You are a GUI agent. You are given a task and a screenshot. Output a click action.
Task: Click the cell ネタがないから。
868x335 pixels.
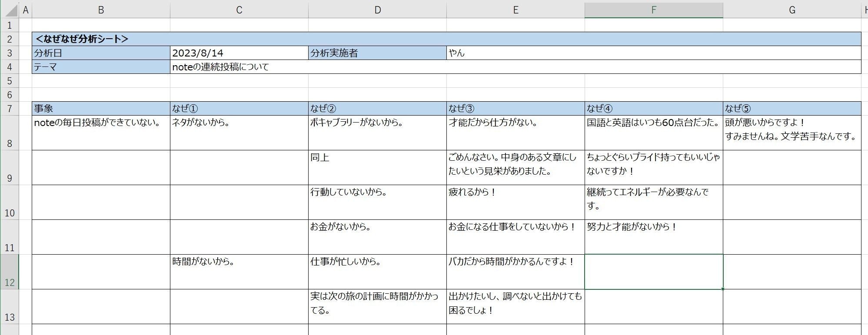pyautogui.click(x=239, y=133)
